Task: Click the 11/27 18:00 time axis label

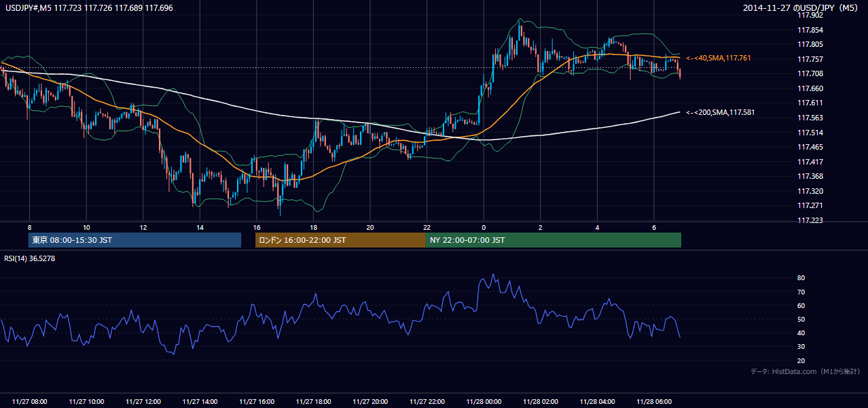Action: tap(313, 402)
